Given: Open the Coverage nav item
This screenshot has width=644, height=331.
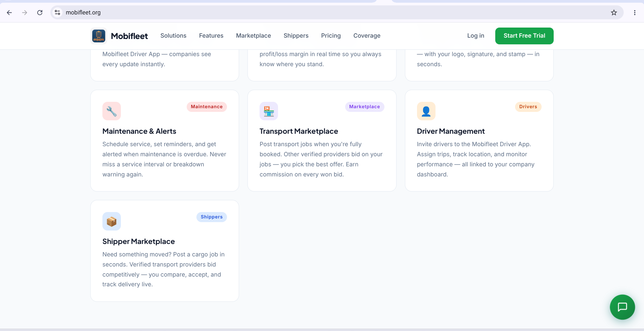Looking at the screenshot, I should pos(367,36).
